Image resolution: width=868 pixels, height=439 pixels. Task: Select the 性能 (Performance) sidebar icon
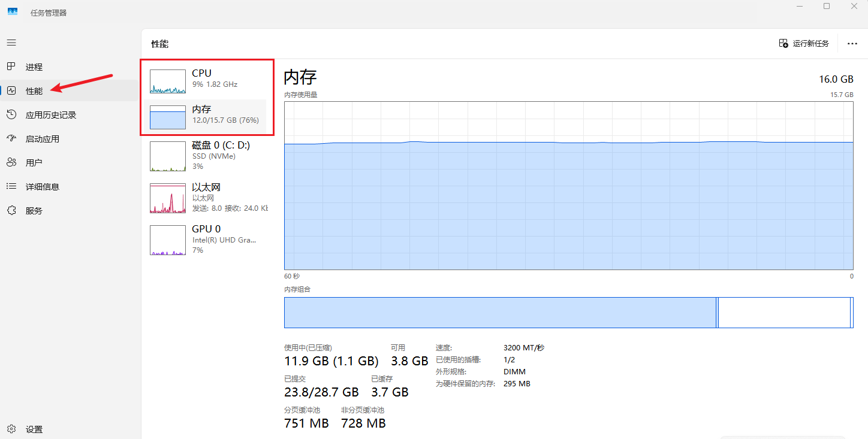(x=11, y=90)
